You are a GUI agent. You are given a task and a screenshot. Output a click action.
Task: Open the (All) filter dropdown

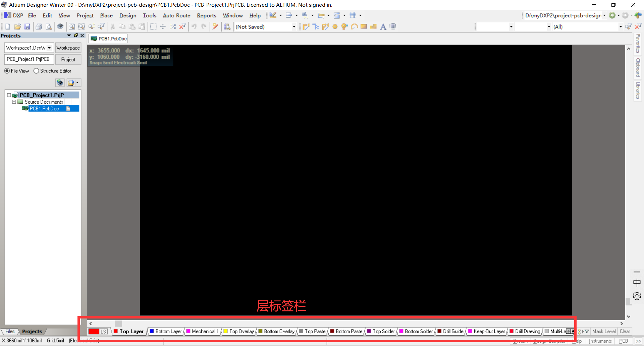pyautogui.click(x=621, y=27)
